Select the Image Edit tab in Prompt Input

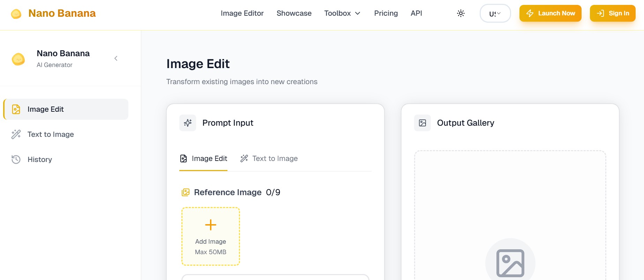click(x=203, y=159)
